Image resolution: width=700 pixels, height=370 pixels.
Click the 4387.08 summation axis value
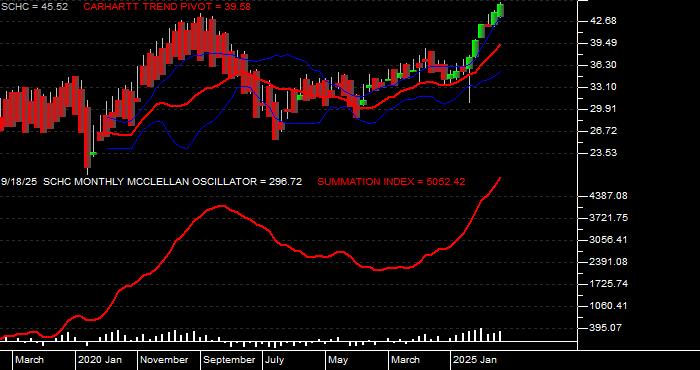pos(608,195)
